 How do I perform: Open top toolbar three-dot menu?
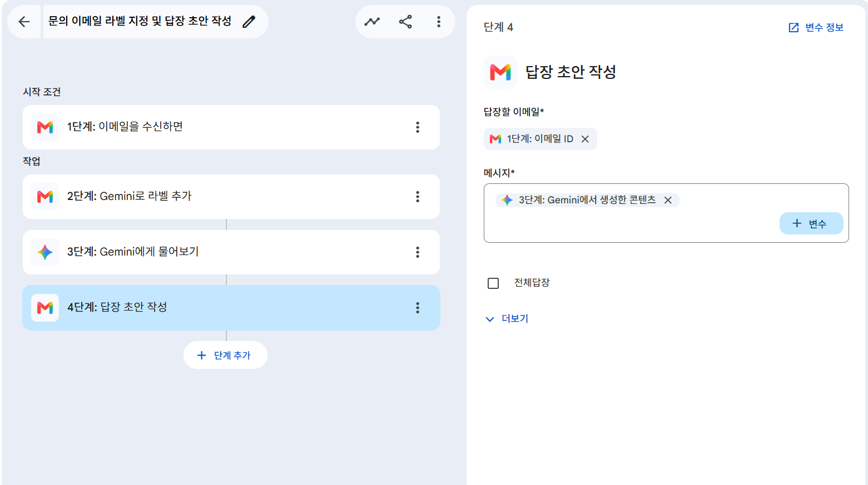439,22
